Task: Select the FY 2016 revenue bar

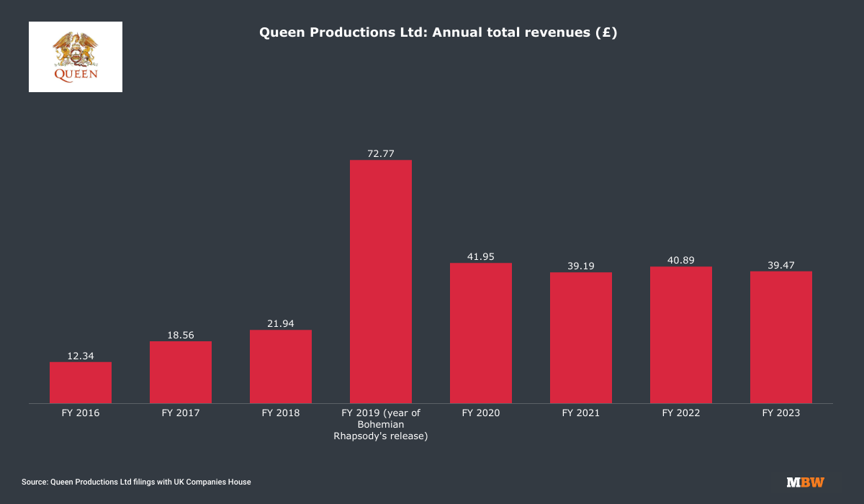Action: click(x=81, y=382)
